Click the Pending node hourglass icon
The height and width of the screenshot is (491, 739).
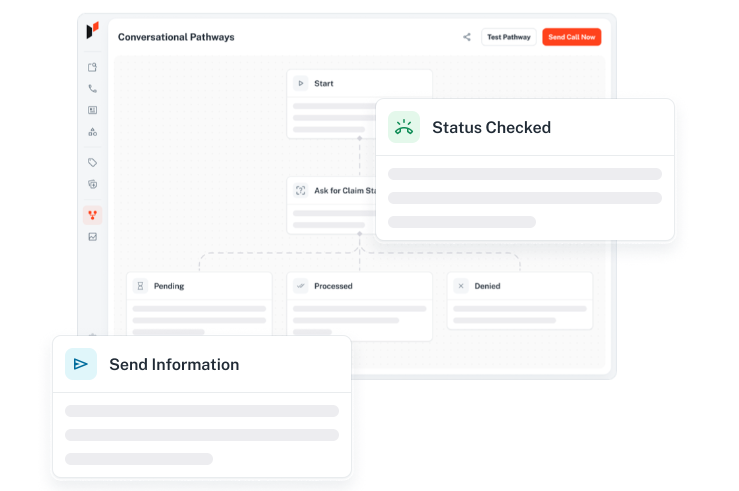pos(140,286)
